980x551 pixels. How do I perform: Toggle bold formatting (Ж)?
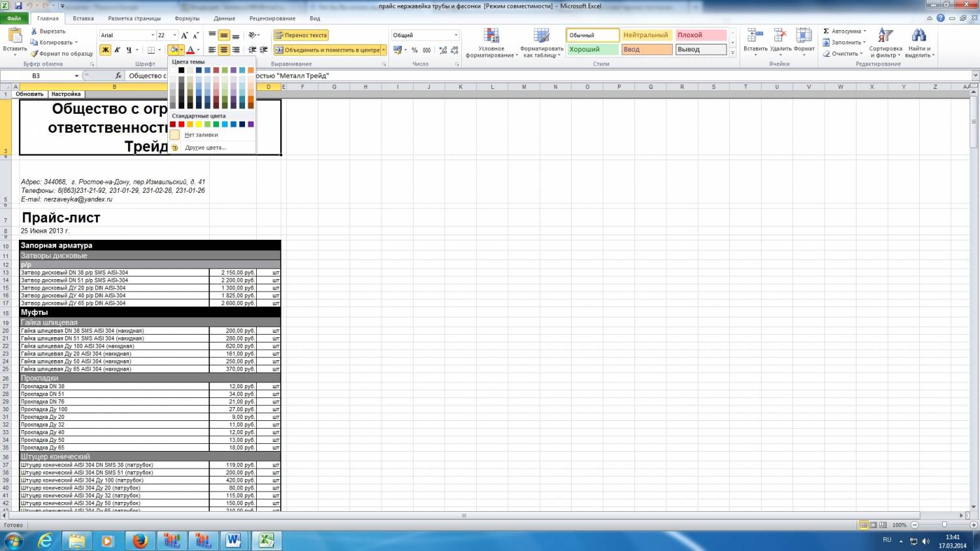(105, 50)
